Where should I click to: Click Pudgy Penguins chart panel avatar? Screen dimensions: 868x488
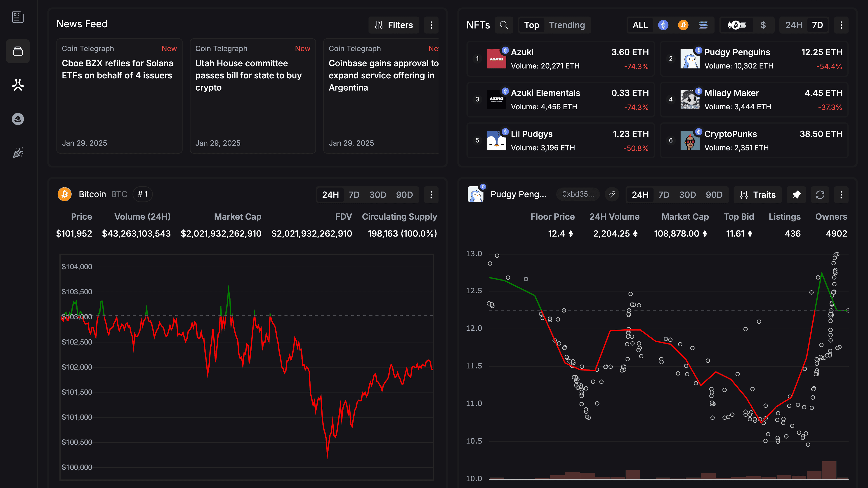[x=475, y=194]
